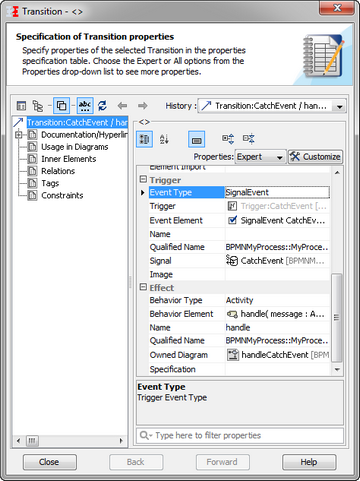Toggle the Event Element checkbox
Viewport: 360px width, 481px height.
coord(232,220)
